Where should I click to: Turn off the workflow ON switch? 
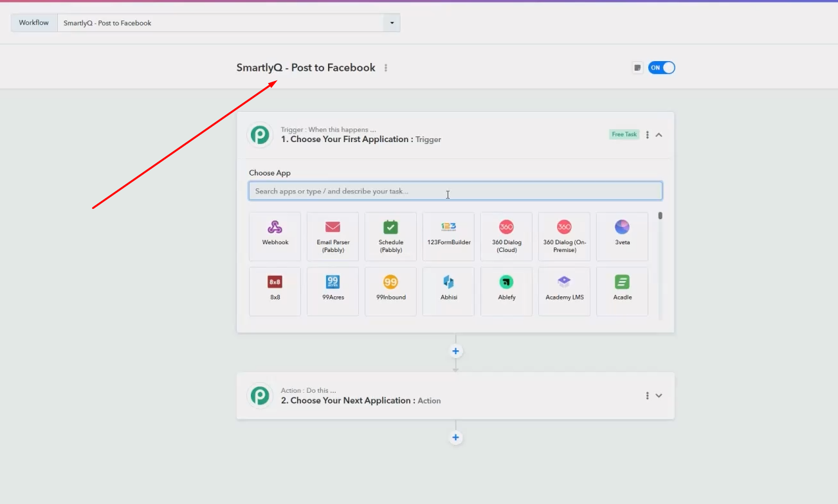pyautogui.click(x=661, y=67)
